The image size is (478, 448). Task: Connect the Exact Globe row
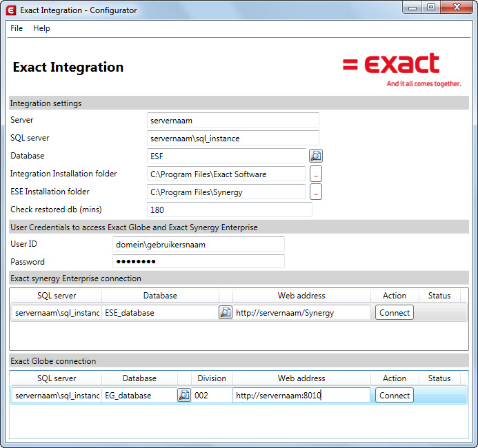click(x=394, y=396)
